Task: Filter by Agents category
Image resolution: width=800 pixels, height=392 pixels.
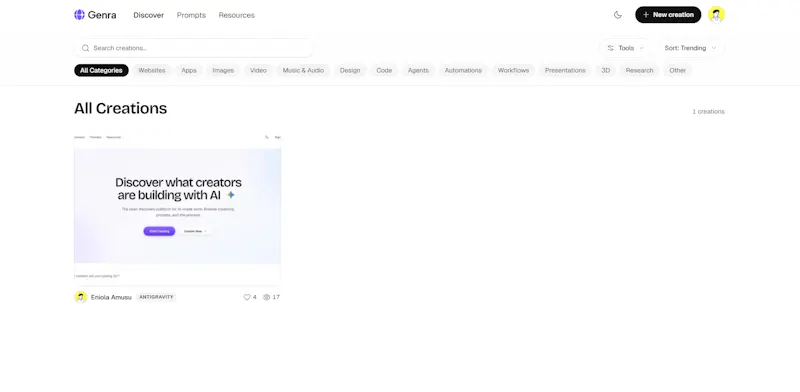Action: pyautogui.click(x=418, y=70)
